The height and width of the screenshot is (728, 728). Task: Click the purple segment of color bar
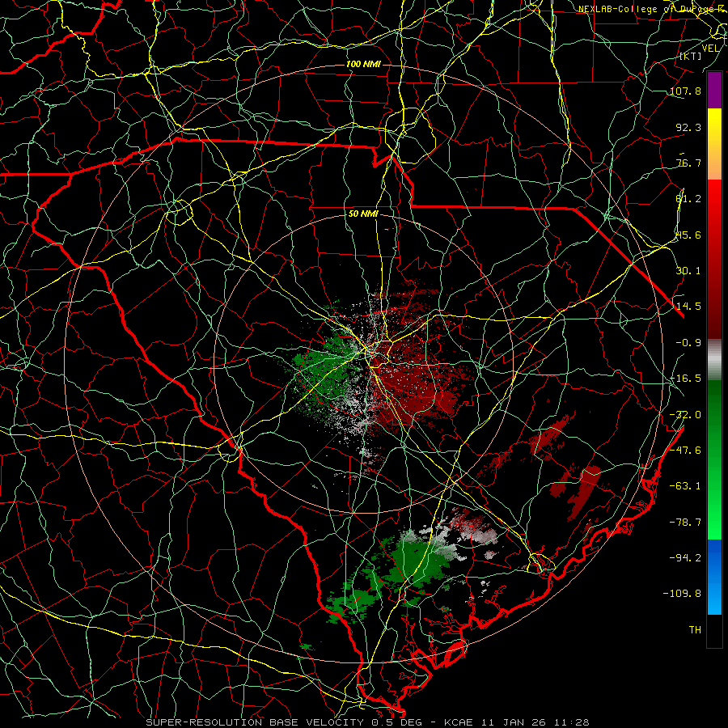(x=714, y=90)
